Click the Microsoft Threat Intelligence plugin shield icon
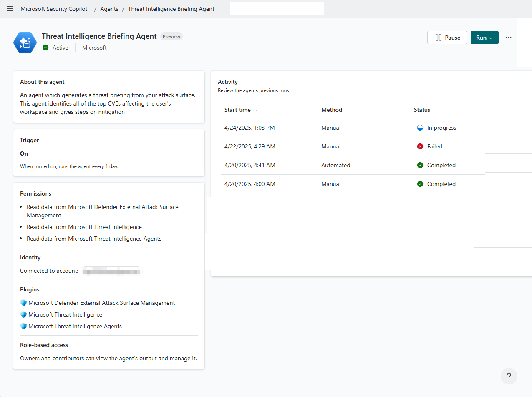Image resolution: width=532 pixels, height=397 pixels. pos(23,315)
